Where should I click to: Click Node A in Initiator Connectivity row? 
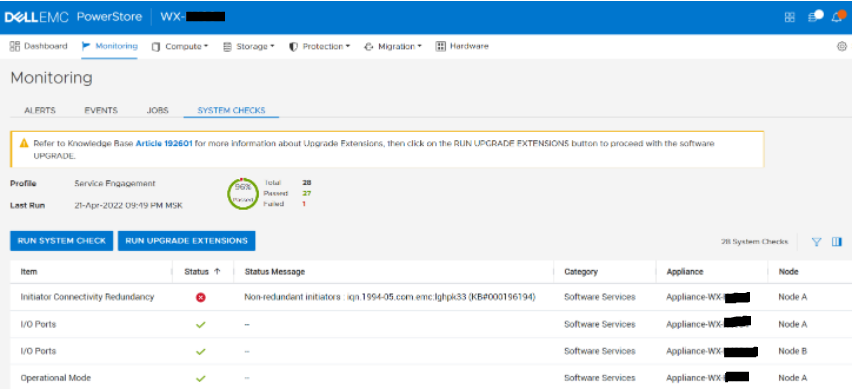[793, 297]
